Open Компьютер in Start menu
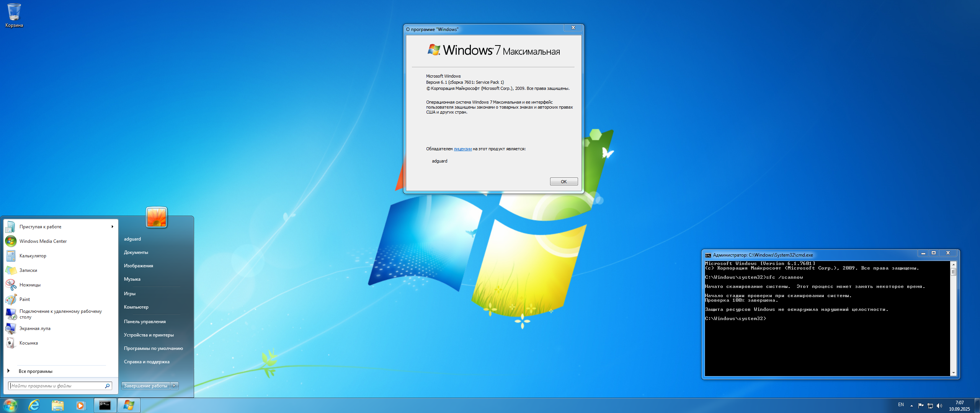 coord(136,307)
